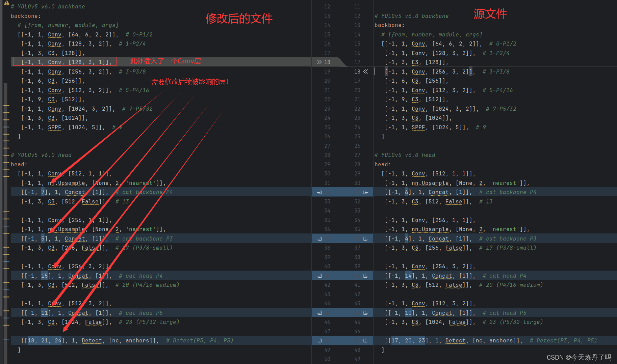Click apply-change arrow beside the 'cat head P5' Concat line
The image size is (617, 364).
click(319, 312)
